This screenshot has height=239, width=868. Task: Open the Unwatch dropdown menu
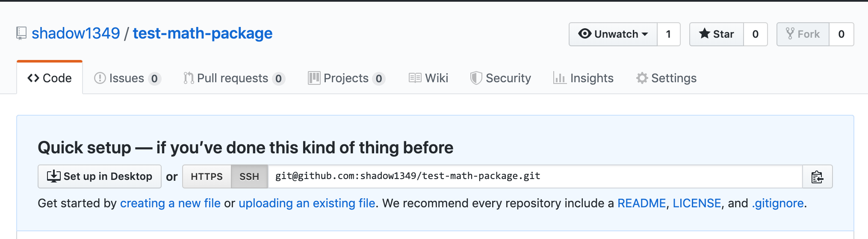613,34
